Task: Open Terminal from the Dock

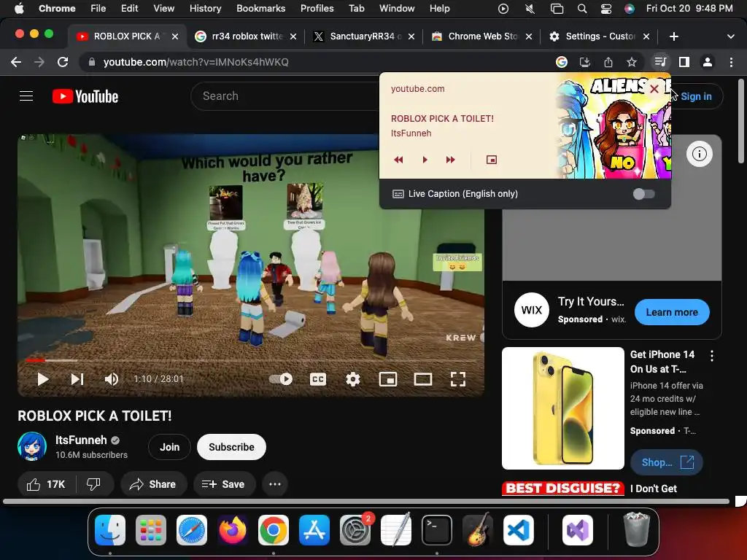Action: [437, 530]
